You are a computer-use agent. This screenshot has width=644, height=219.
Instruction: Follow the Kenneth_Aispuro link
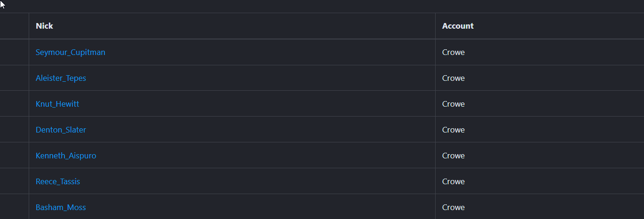point(66,156)
